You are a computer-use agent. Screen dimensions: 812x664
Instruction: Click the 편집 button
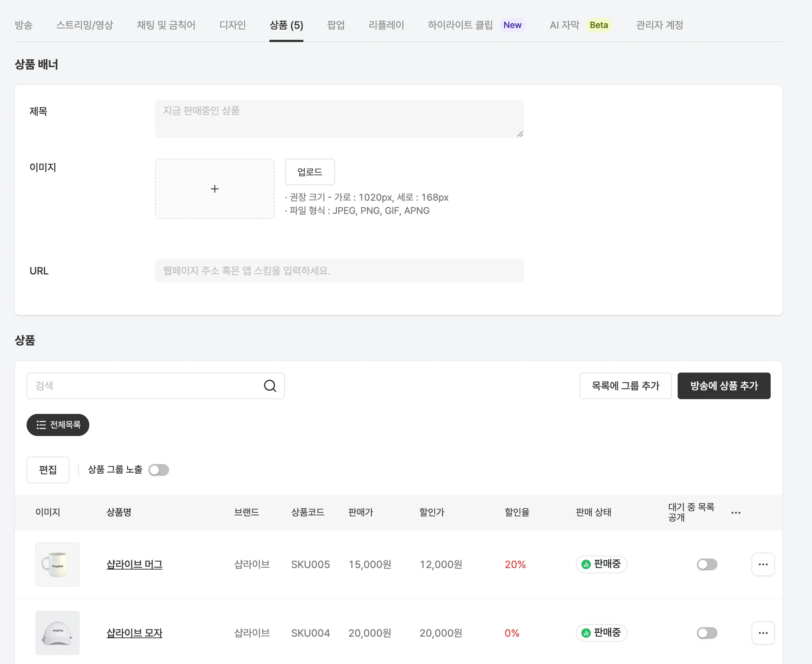(48, 470)
